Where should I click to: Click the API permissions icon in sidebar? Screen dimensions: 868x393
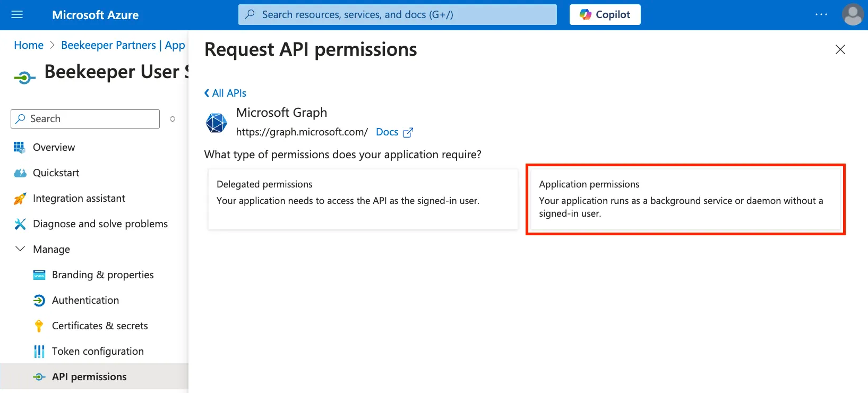point(39,377)
